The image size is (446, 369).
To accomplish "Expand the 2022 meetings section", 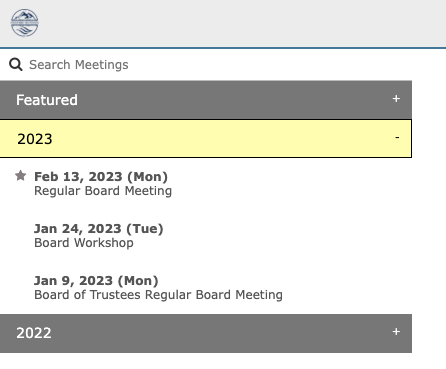I will click(x=206, y=333).
